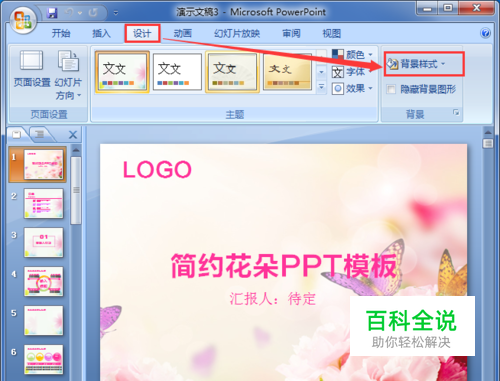
Task: Select slide 6 thumbnail
Action: pos(43,360)
